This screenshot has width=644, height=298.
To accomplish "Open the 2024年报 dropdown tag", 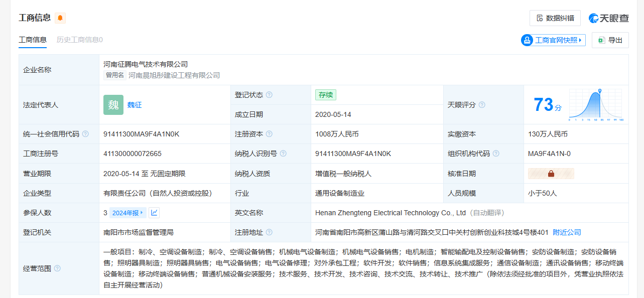I will pos(128,213).
